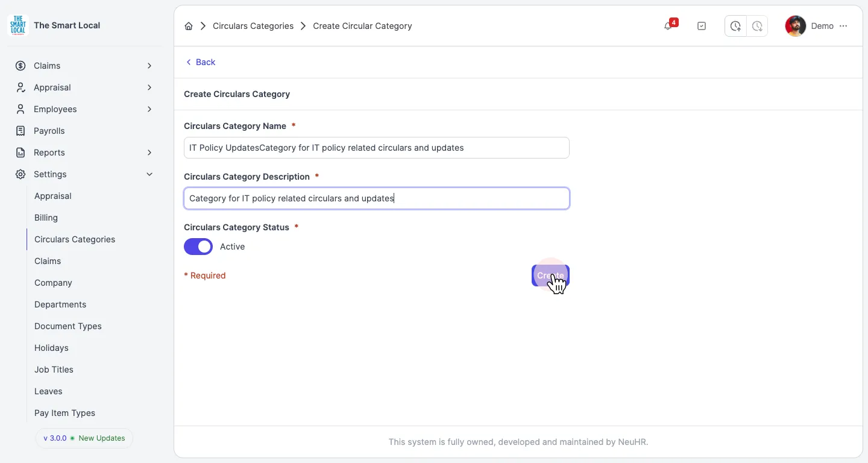Click the Employees person icon

[x=20, y=109]
